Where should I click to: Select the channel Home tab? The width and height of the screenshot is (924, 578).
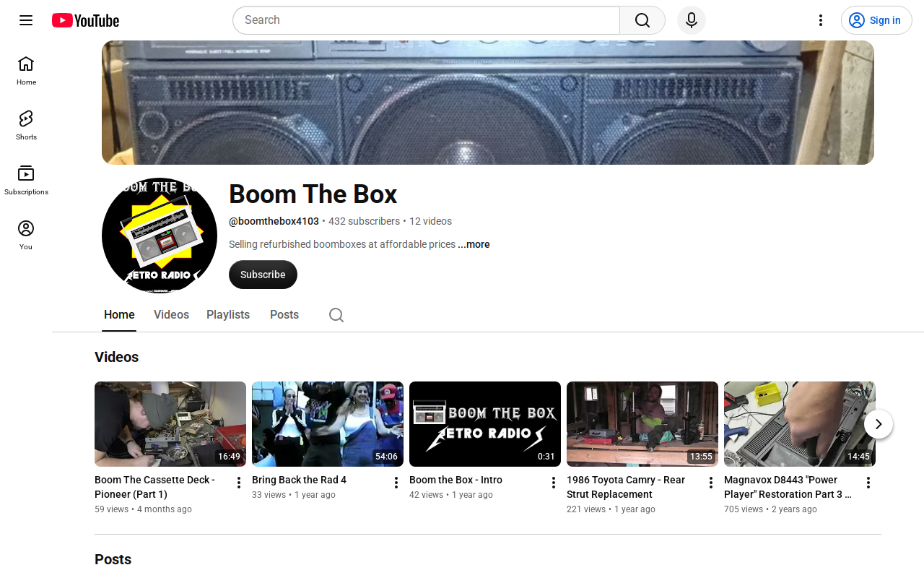tap(119, 315)
